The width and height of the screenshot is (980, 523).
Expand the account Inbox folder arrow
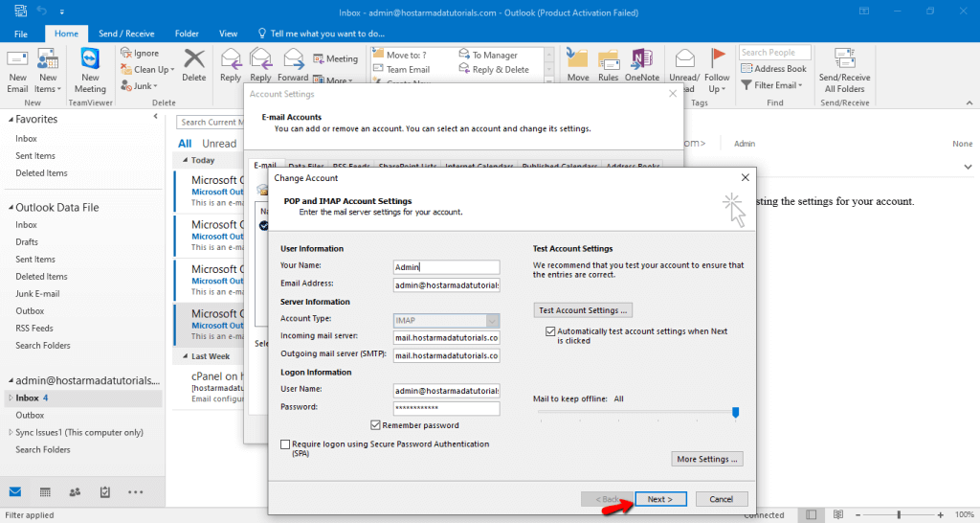10,398
